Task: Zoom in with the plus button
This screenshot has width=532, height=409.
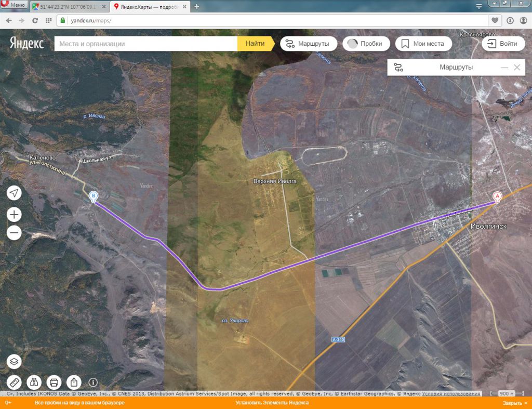Action: coord(15,214)
